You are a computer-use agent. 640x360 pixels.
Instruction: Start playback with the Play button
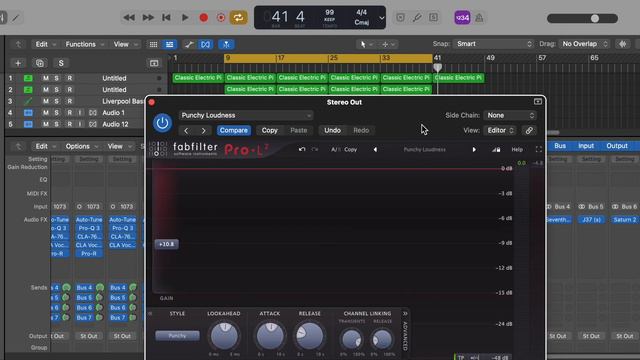click(185, 18)
